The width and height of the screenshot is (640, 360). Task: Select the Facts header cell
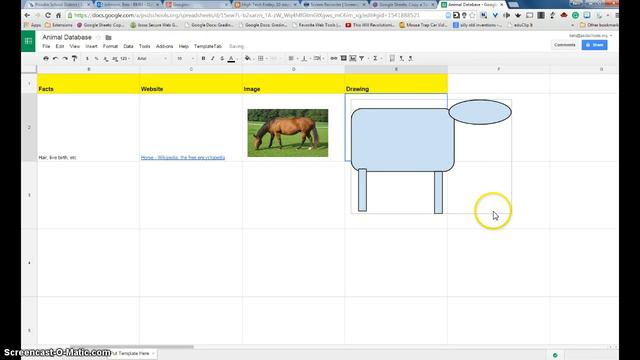[x=89, y=84]
